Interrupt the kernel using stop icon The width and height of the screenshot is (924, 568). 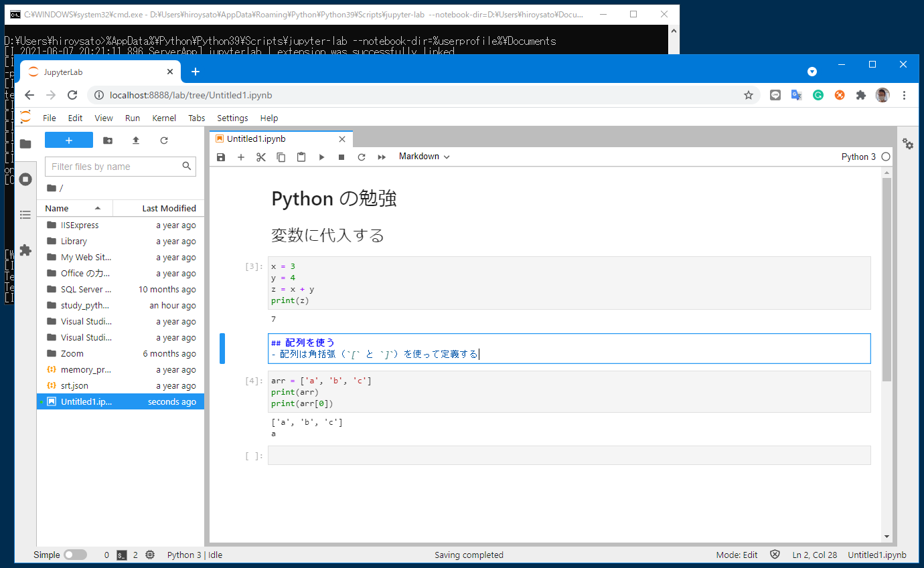pyautogui.click(x=341, y=157)
